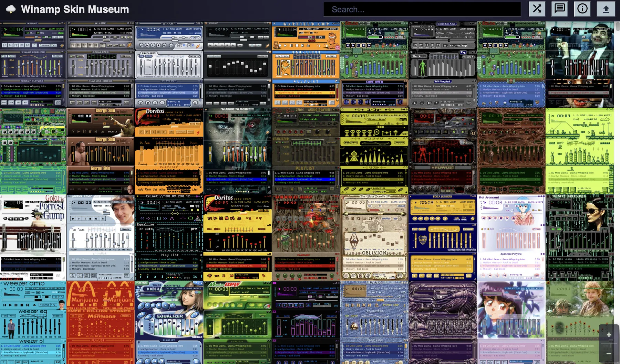Open the I'm About To Morb skin
Image resolution: width=620 pixels, height=364 pixels.
click(237, 151)
